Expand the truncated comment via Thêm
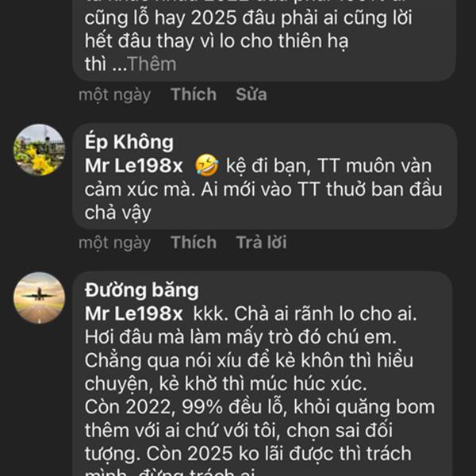The width and height of the screenshot is (476, 476). pos(152,64)
